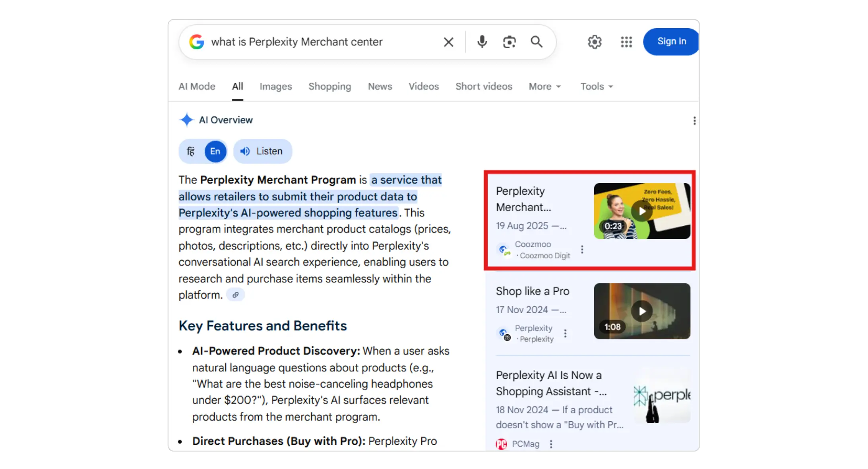Image resolution: width=868 pixels, height=469 pixels.
Task: Click Listen to hear the overview
Action: pos(262,151)
